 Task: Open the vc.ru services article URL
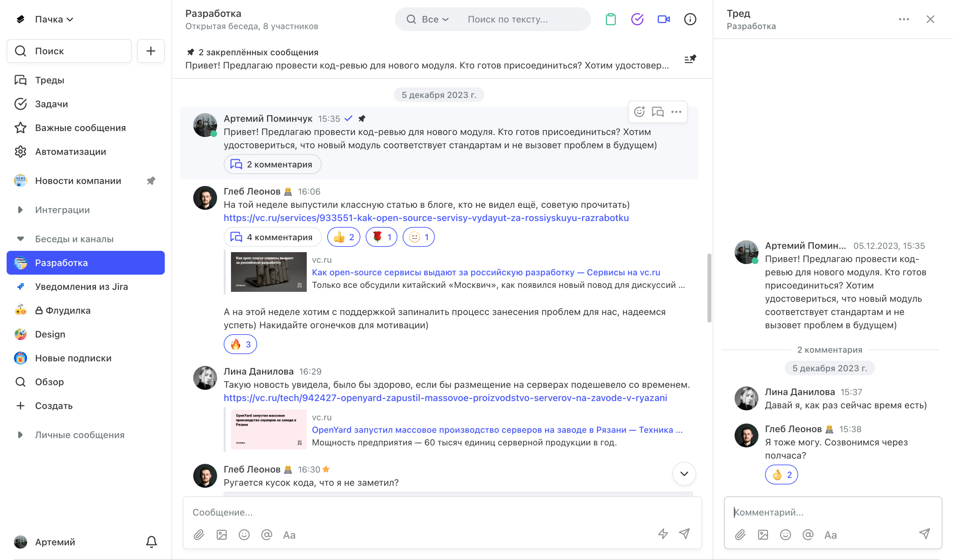point(426,218)
